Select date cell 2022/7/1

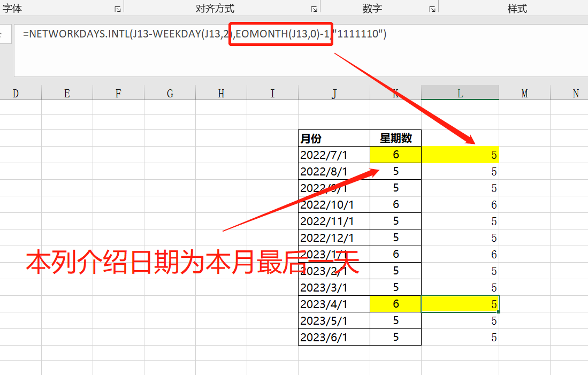334,155
